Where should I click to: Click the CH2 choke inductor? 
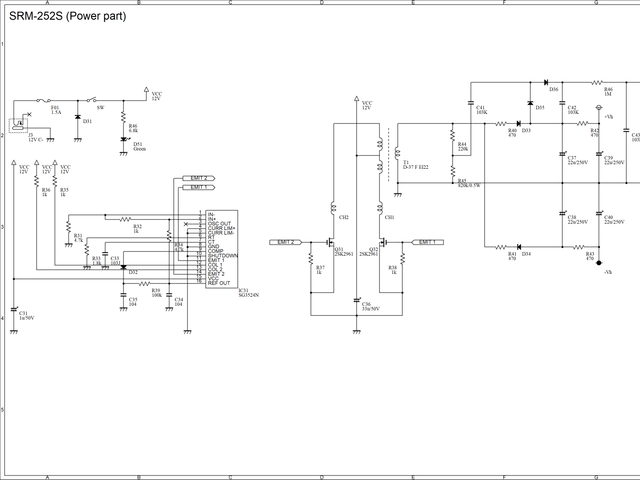pos(334,208)
